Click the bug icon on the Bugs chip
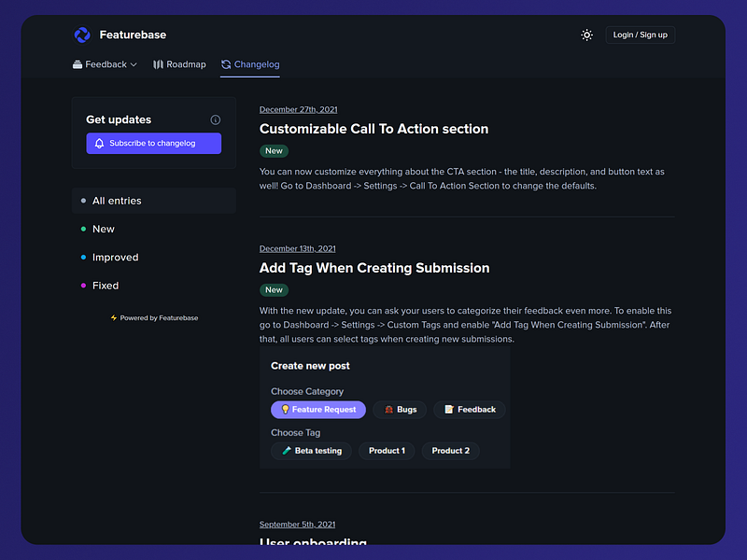The image size is (747, 560). point(388,409)
